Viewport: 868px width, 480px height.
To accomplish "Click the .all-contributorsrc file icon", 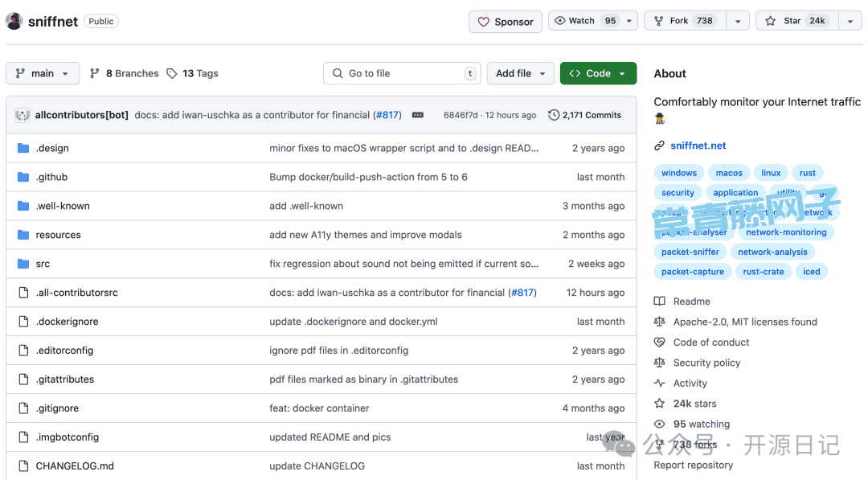I will (23, 293).
